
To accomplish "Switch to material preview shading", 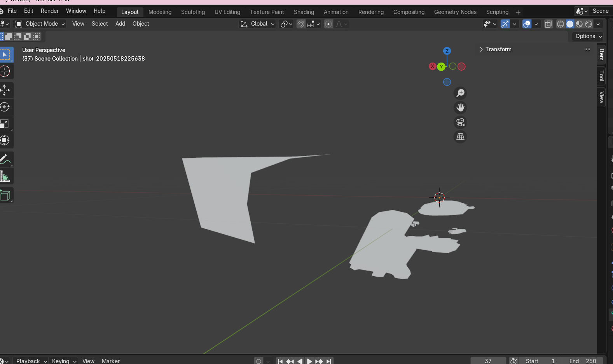I will pyautogui.click(x=579, y=24).
